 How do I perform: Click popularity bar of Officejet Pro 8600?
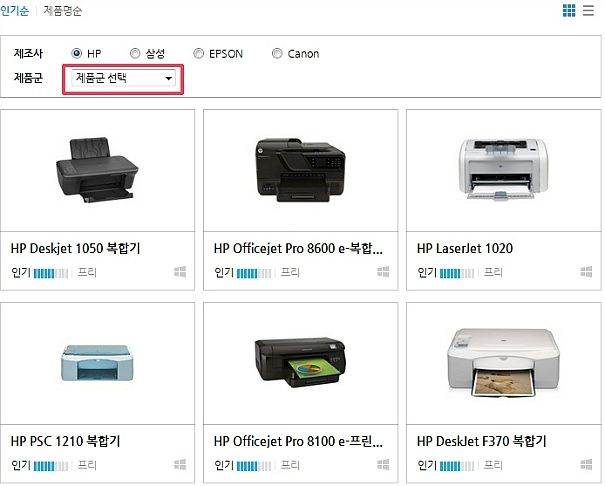tap(254, 273)
